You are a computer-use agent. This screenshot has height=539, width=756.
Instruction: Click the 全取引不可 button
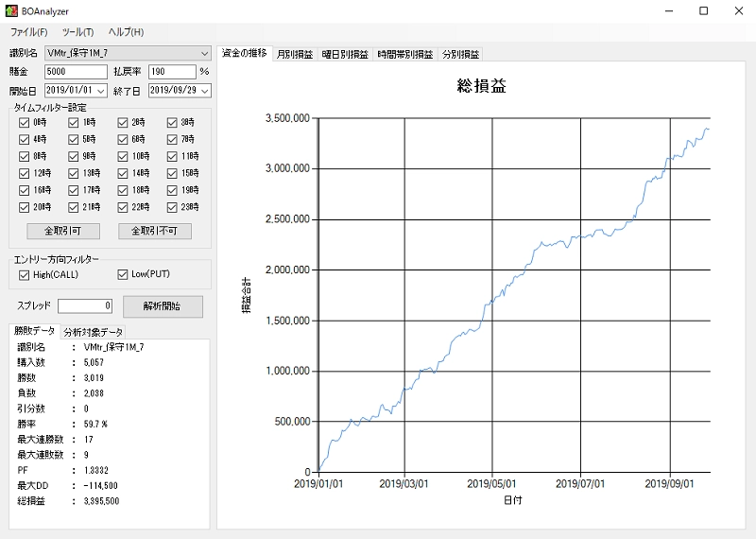point(155,231)
